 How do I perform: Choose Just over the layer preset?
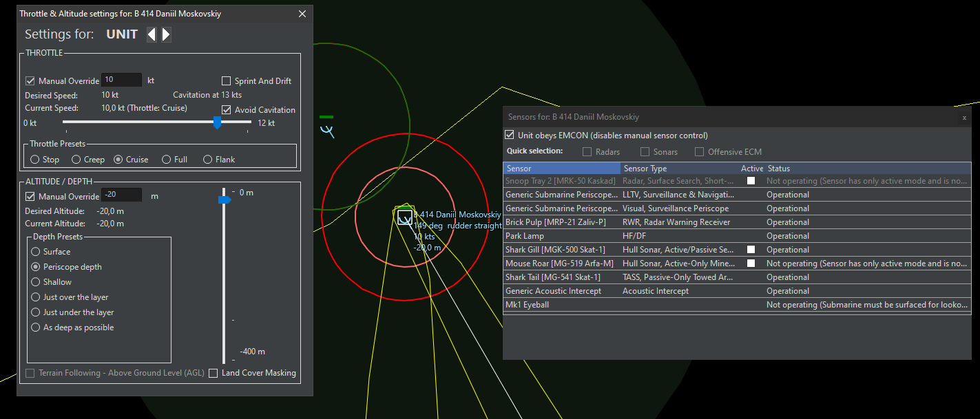[36, 297]
